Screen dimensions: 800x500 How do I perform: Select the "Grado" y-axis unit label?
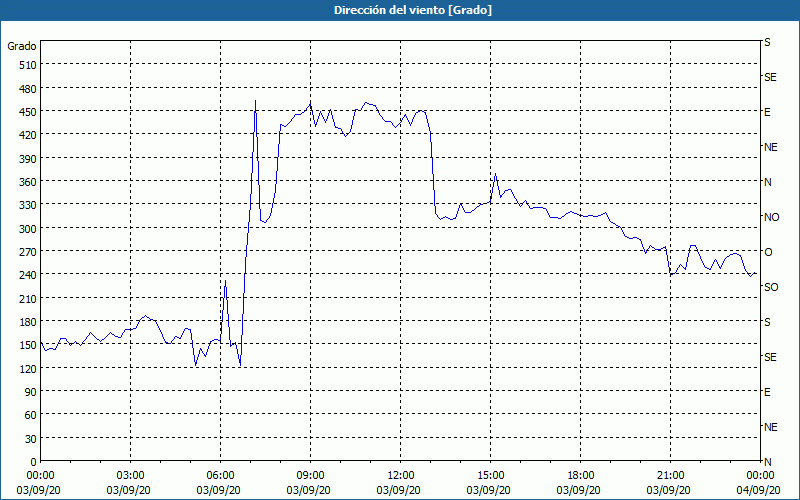pos(22,46)
